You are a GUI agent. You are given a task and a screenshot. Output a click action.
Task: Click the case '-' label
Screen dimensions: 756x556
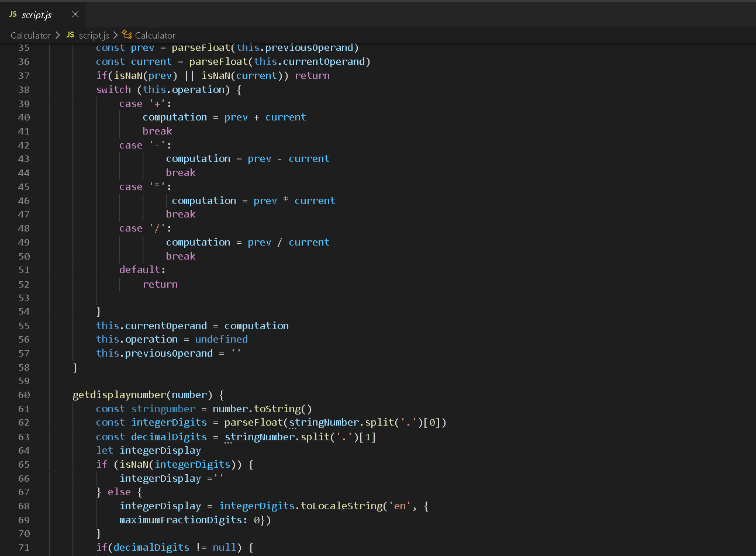coord(146,145)
